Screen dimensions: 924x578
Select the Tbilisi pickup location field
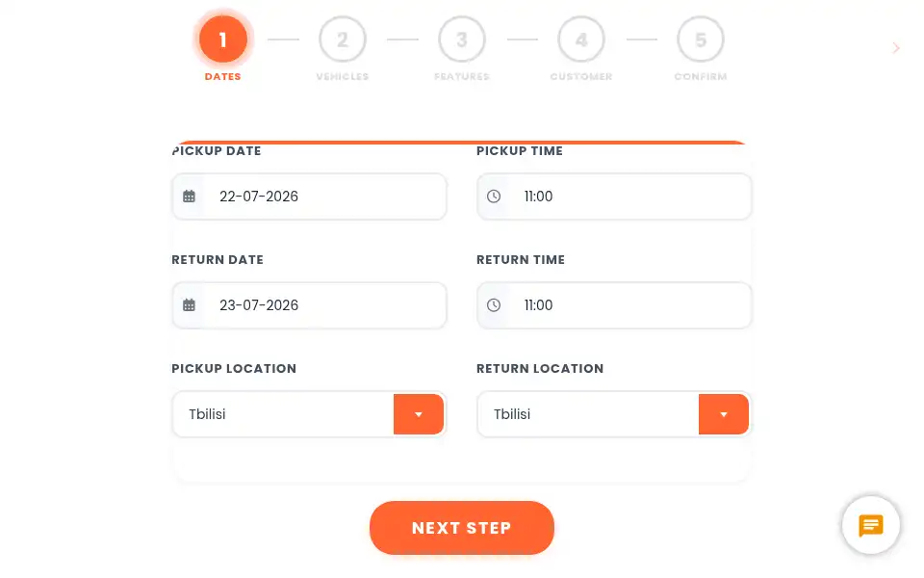283,414
